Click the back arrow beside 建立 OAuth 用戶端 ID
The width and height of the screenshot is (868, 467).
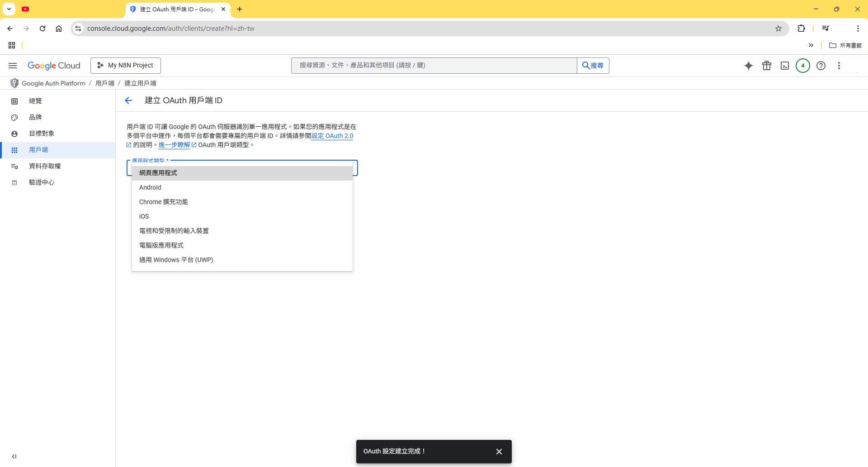tap(129, 100)
